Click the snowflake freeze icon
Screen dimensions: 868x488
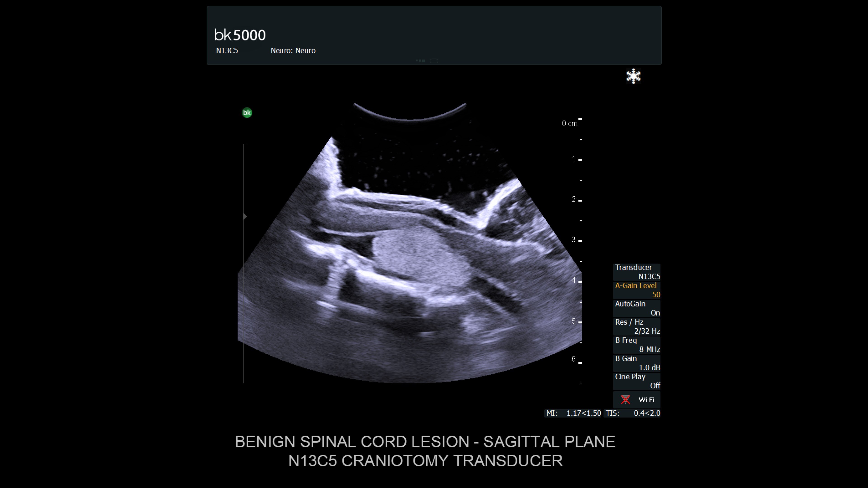[633, 76]
